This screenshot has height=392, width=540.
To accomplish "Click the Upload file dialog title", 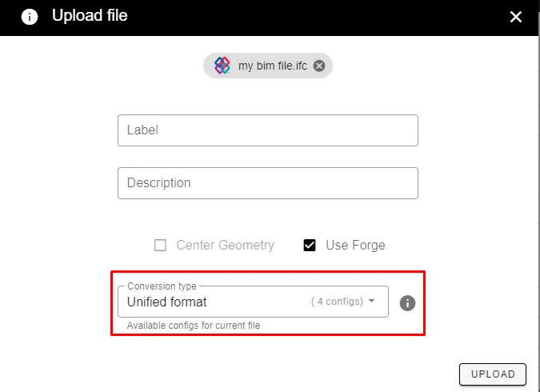I will point(90,16).
